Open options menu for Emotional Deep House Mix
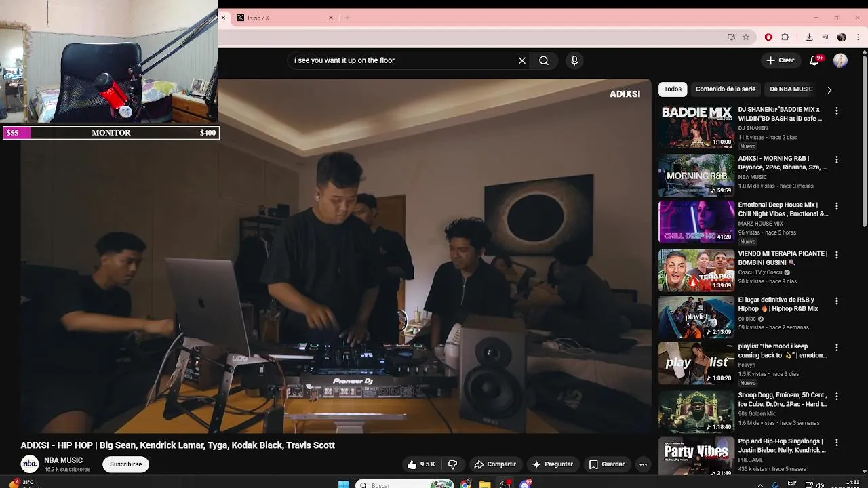This screenshot has width=868, height=488. coord(837,206)
